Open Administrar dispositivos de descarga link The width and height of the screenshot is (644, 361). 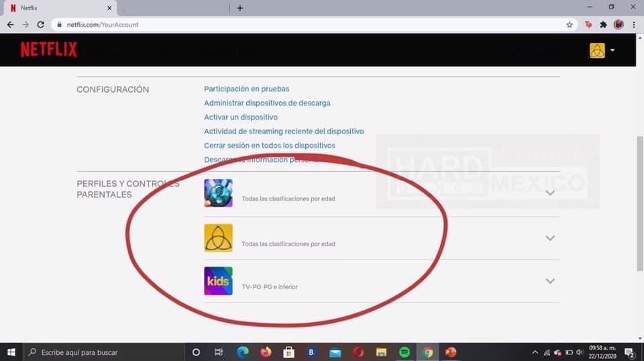coord(267,103)
